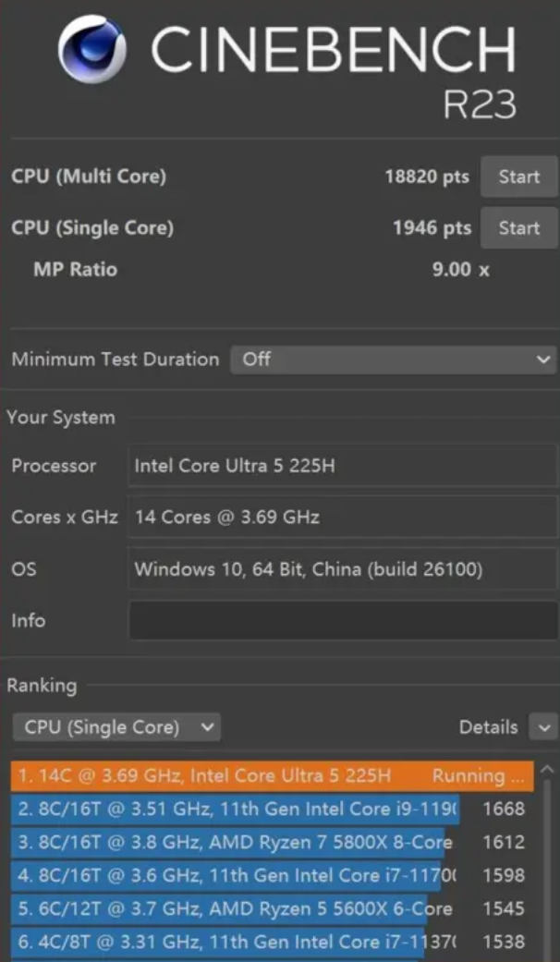The height and width of the screenshot is (962, 560).
Task: Open the CPU (Single Core) ranking dropdown
Action: coord(116,727)
